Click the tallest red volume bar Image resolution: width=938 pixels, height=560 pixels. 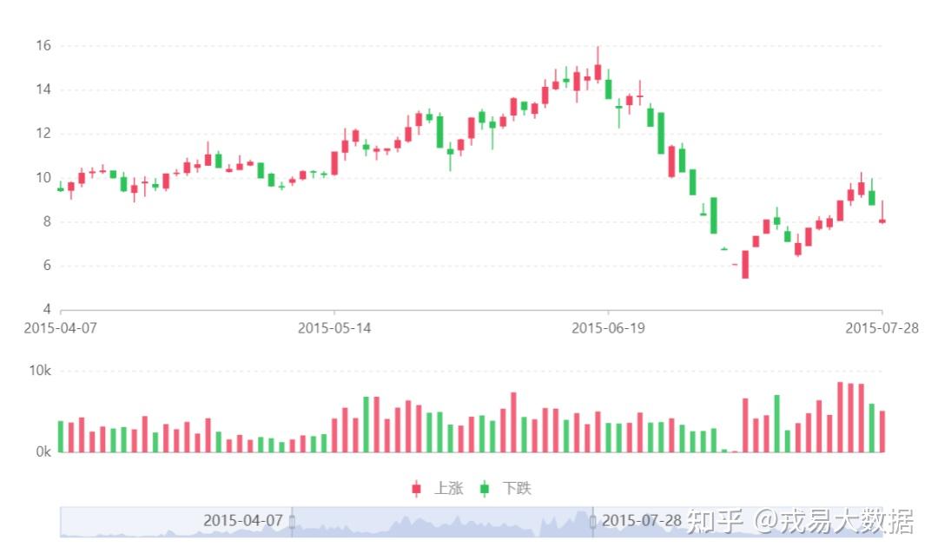(841, 418)
